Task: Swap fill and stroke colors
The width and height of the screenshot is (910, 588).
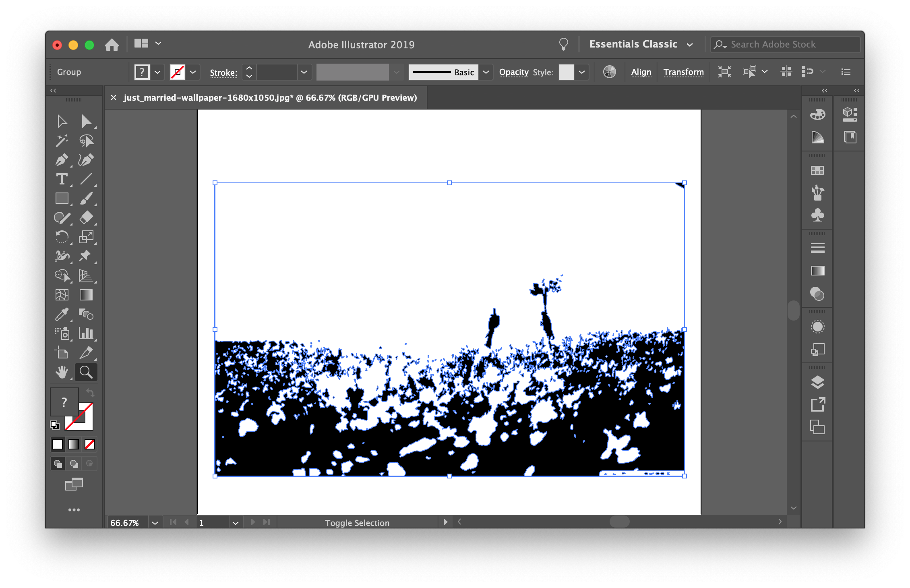Action: [x=90, y=393]
